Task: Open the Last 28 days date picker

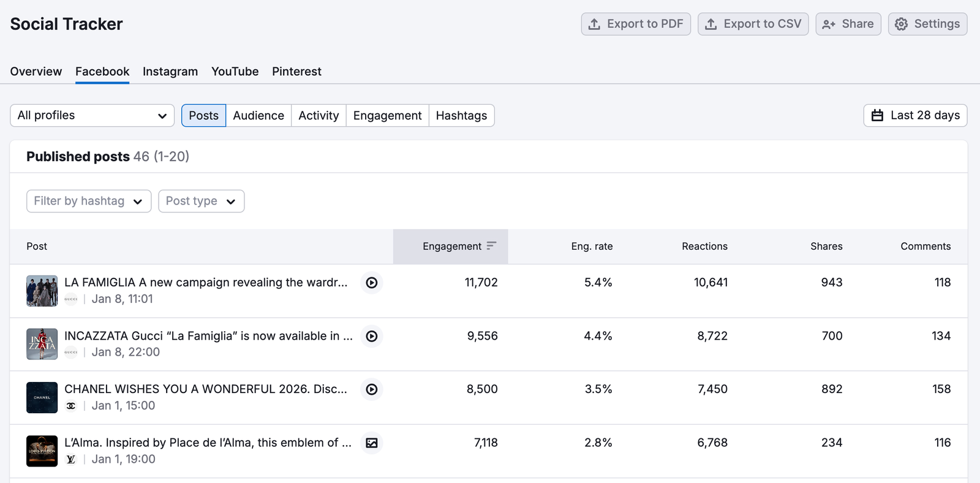Action: point(916,116)
